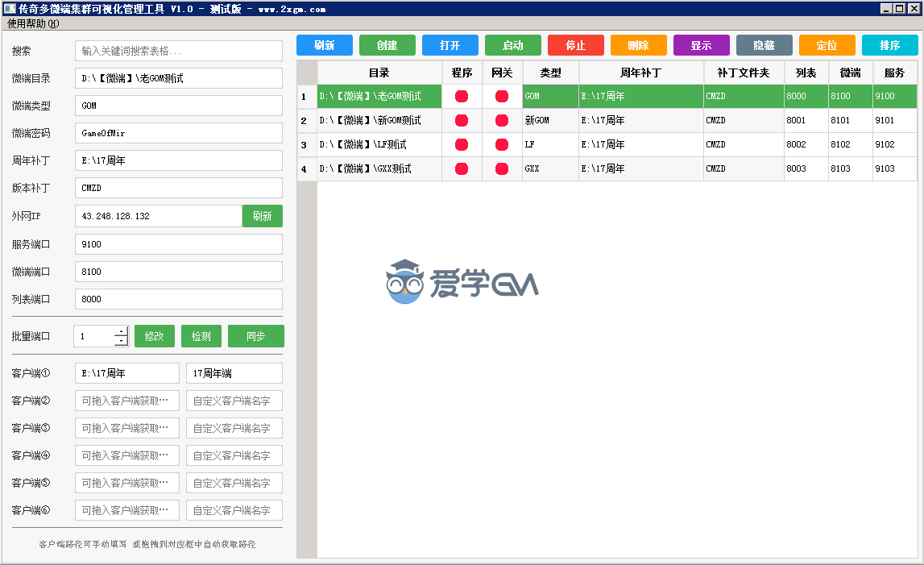924x565 pixels.
Task: Select the row 3 header for LF测试
Action: point(305,145)
